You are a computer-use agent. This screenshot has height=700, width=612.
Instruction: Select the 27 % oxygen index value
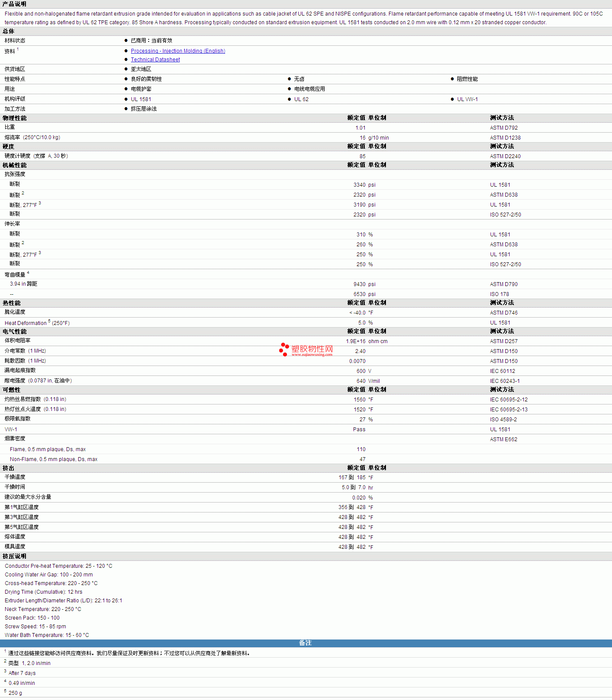pos(366,420)
